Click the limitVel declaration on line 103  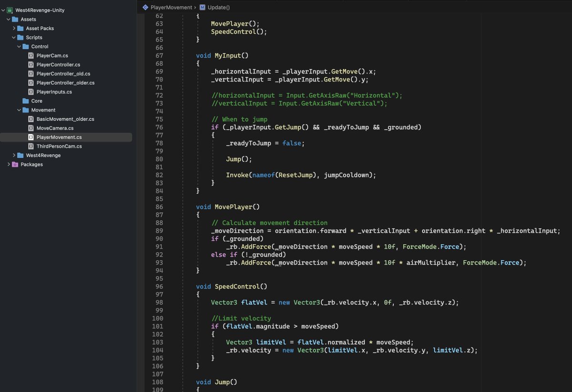pyautogui.click(x=271, y=342)
